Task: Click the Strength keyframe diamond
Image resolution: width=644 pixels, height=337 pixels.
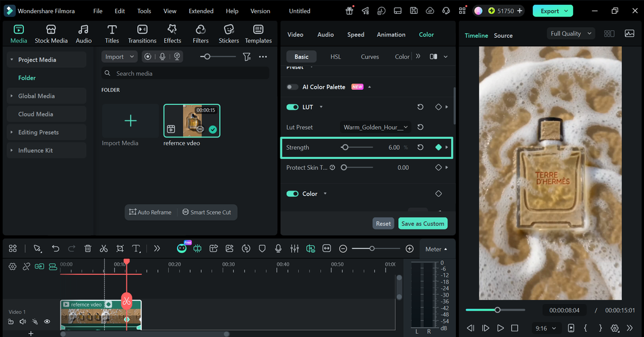Action: tap(438, 147)
